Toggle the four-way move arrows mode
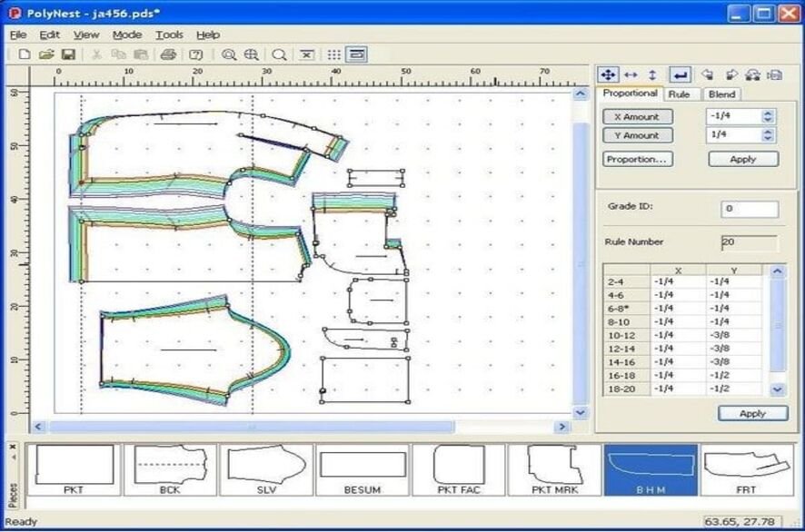 click(x=608, y=75)
